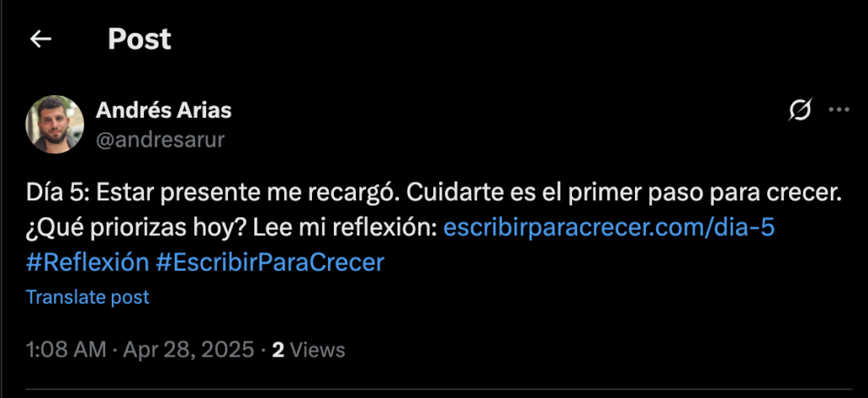Open the Andrés Arias display name

[x=164, y=110]
